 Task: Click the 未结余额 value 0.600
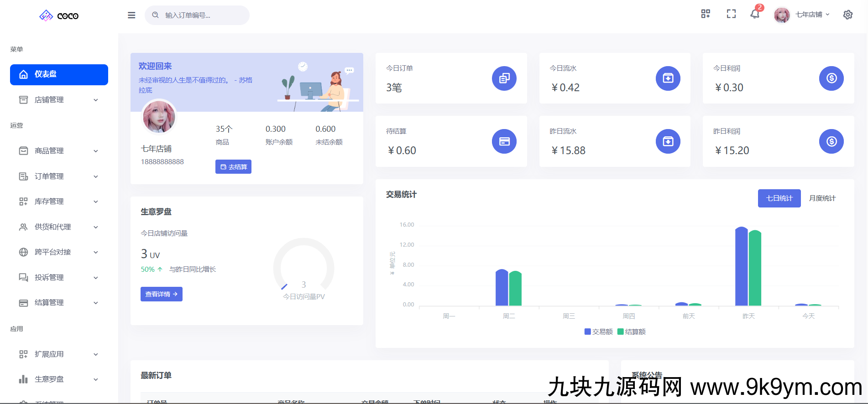[325, 129]
